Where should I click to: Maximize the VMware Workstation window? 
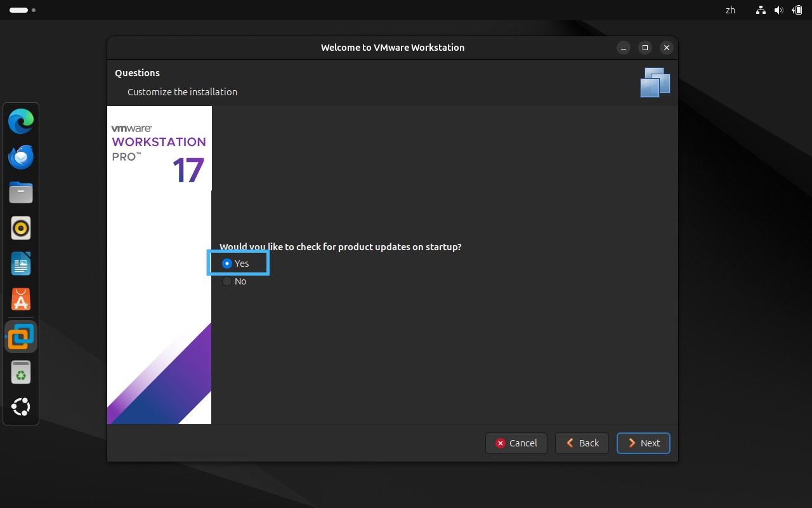pyautogui.click(x=645, y=48)
